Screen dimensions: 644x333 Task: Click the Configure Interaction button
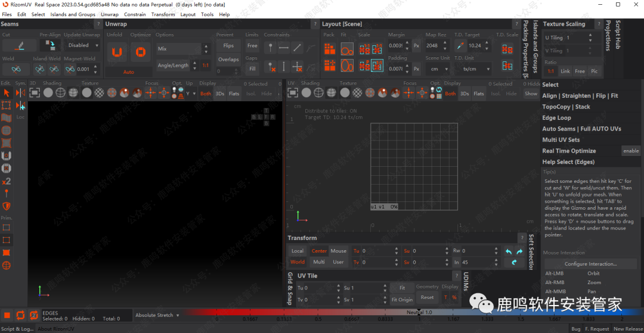[590, 264]
